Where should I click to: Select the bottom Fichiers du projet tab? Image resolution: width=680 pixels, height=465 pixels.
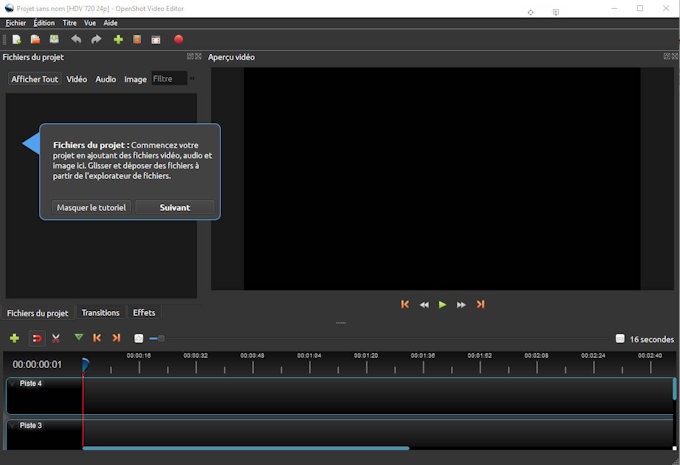38,313
